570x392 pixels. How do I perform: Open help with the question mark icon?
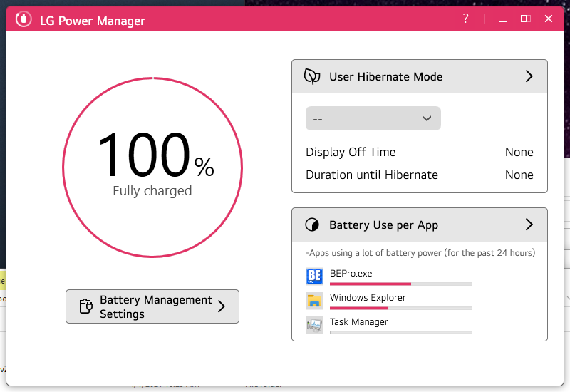pos(466,19)
